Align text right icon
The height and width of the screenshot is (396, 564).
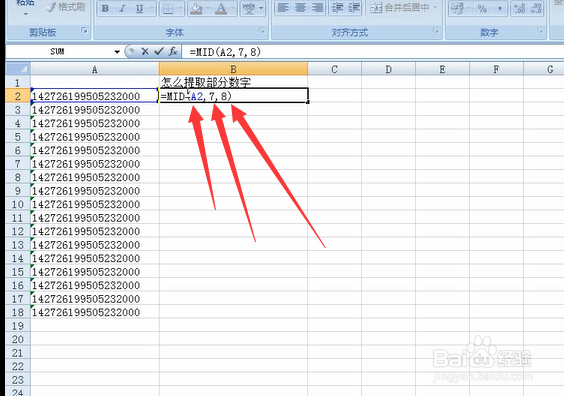point(318,8)
